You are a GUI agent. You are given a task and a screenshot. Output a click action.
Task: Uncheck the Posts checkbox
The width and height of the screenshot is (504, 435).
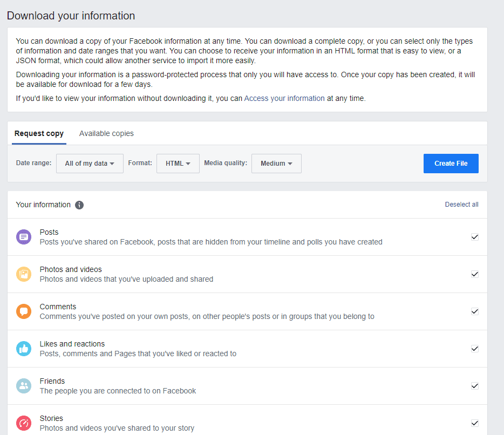[x=475, y=237]
